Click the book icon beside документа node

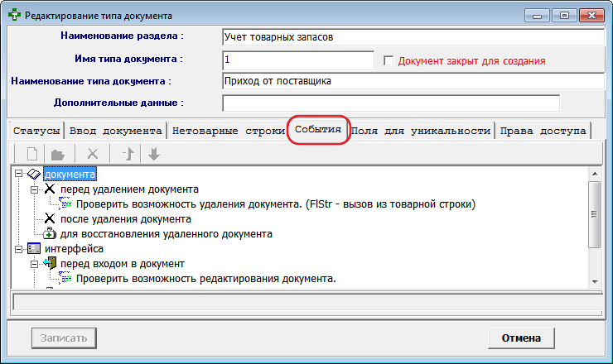coord(34,175)
